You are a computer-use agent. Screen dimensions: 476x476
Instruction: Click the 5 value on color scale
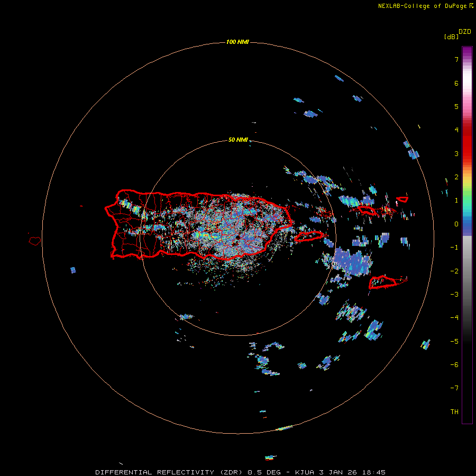[x=456, y=106]
